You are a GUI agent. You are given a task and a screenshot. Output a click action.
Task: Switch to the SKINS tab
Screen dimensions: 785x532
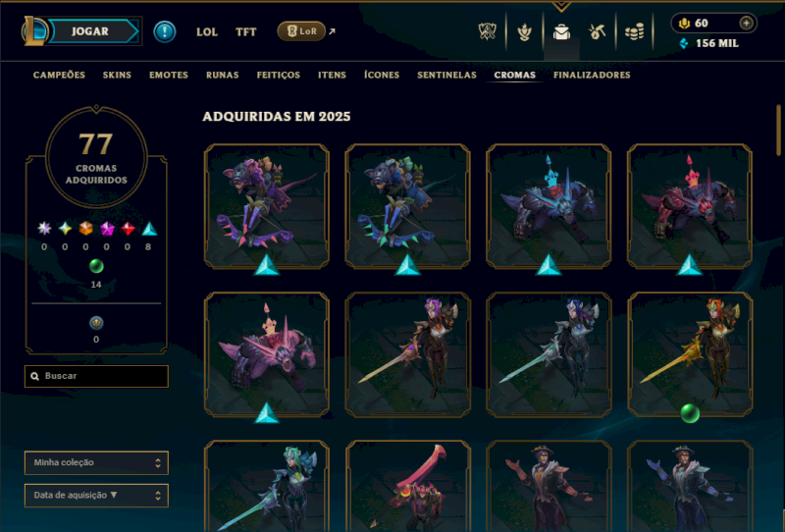click(117, 76)
